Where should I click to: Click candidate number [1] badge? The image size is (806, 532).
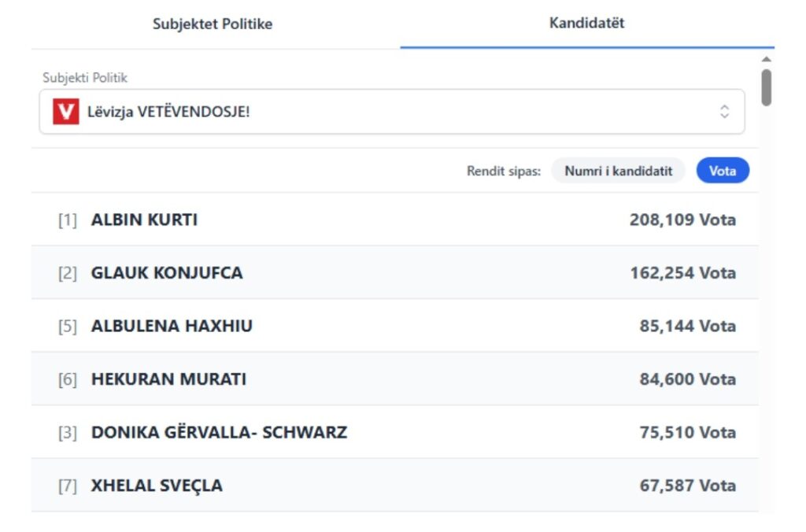click(68, 220)
